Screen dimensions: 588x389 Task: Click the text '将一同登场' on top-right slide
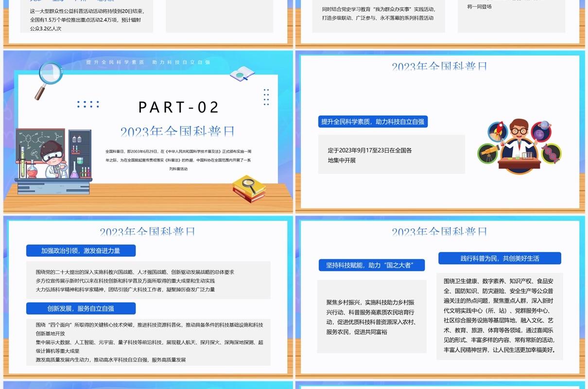480,6
